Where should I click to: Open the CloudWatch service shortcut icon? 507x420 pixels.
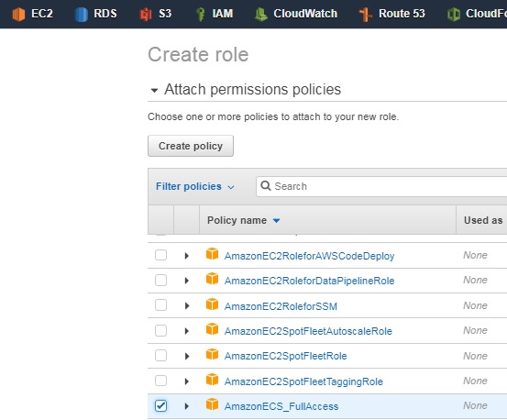coord(260,15)
